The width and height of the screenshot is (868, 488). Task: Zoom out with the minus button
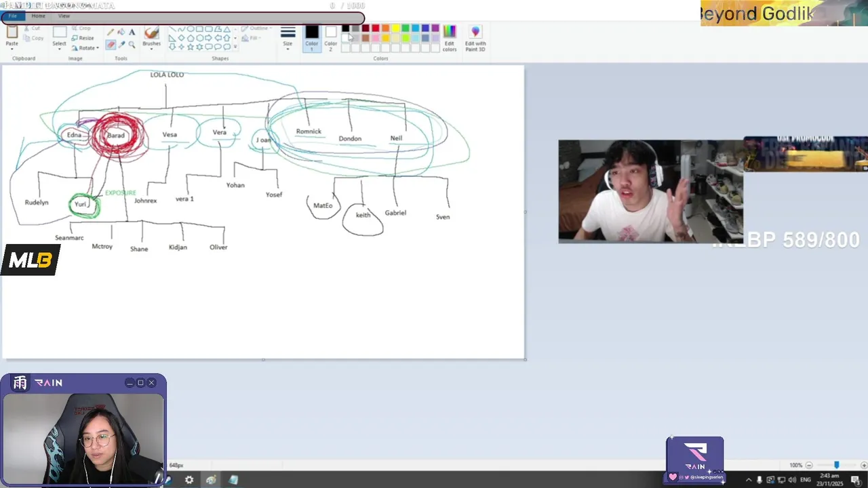tap(809, 465)
